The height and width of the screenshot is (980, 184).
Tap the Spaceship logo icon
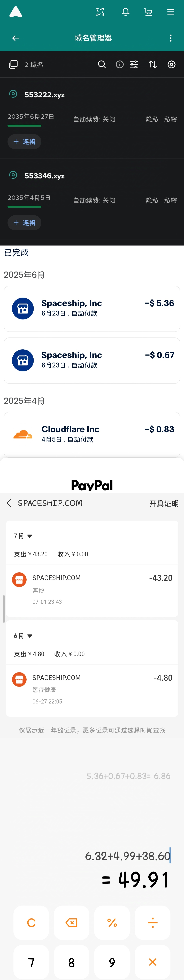(x=16, y=12)
